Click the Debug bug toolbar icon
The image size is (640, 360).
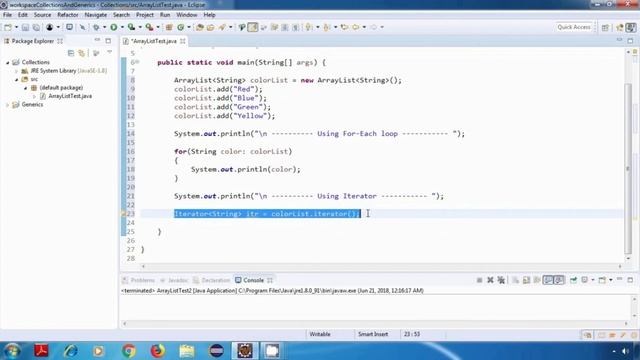tap(96, 27)
